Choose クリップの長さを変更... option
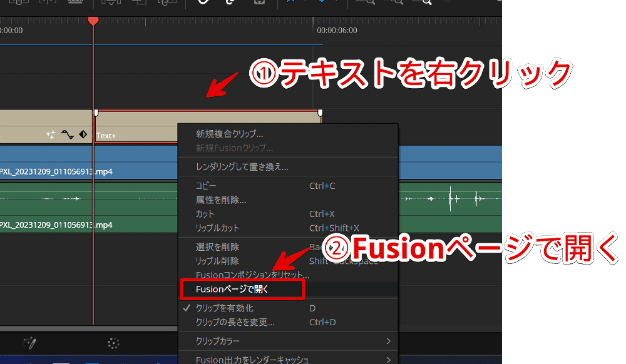The height and width of the screenshot is (364, 626). 235,322
